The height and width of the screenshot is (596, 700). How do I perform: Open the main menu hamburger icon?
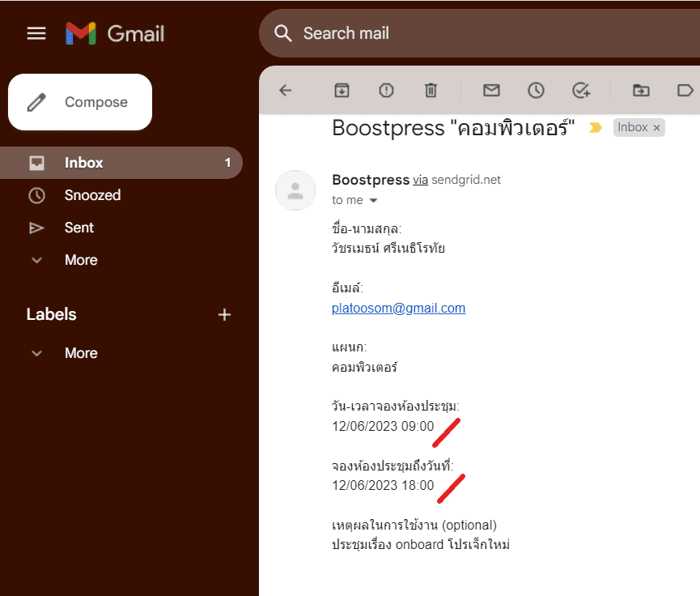36,33
